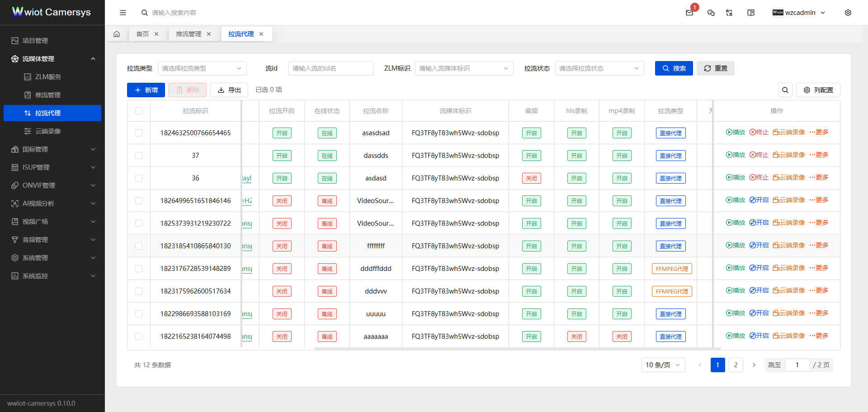Click the magnifier icon beside column config
This screenshot has width=868, height=412.
coord(785,90)
